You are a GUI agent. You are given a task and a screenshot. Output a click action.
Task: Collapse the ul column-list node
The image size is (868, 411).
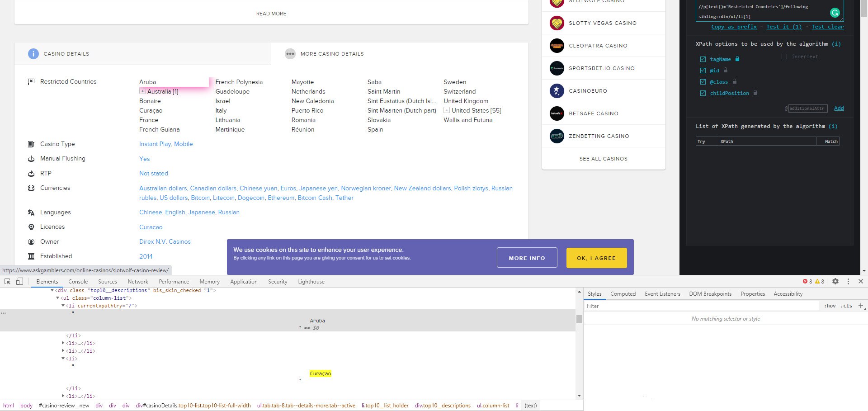click(58, 298)
